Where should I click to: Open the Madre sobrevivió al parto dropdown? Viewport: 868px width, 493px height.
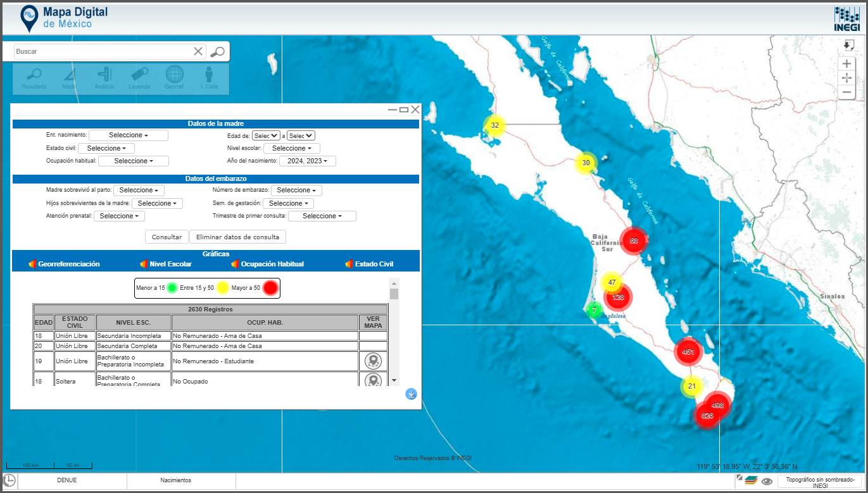[x=139, y=190]
